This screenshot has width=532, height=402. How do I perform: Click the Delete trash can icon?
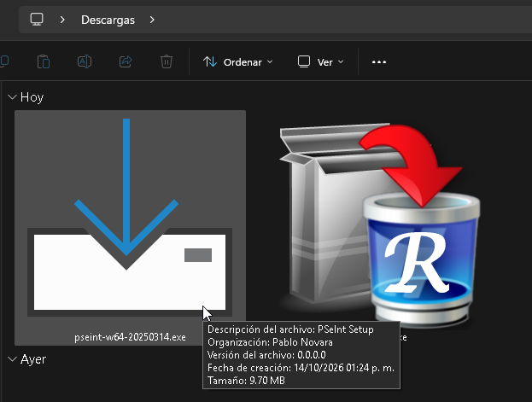[x=167, y=61]
